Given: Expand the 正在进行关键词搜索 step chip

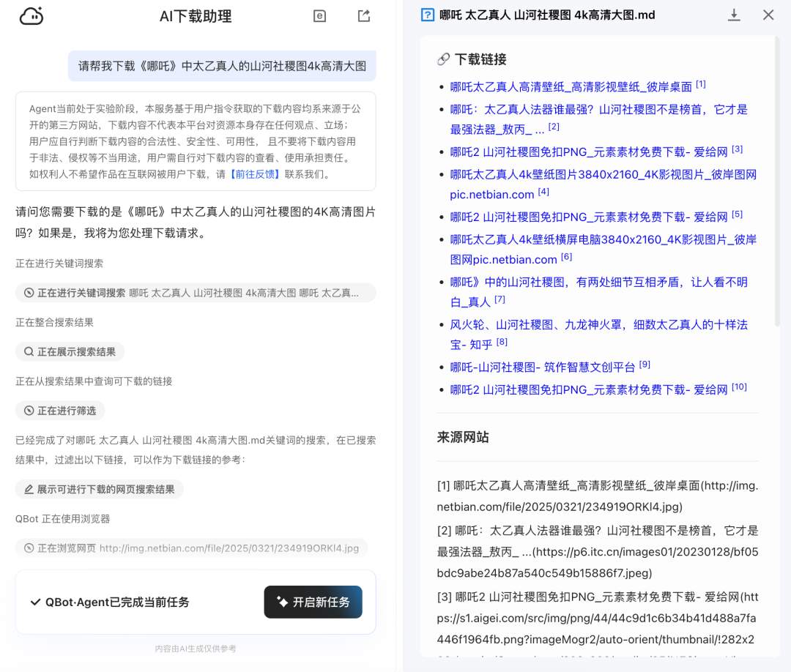Looking at the screenshot, I should click(x=196, y=293).
